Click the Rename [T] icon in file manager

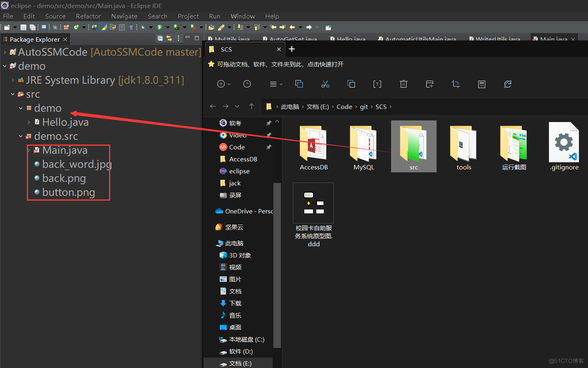click(377, 84)
